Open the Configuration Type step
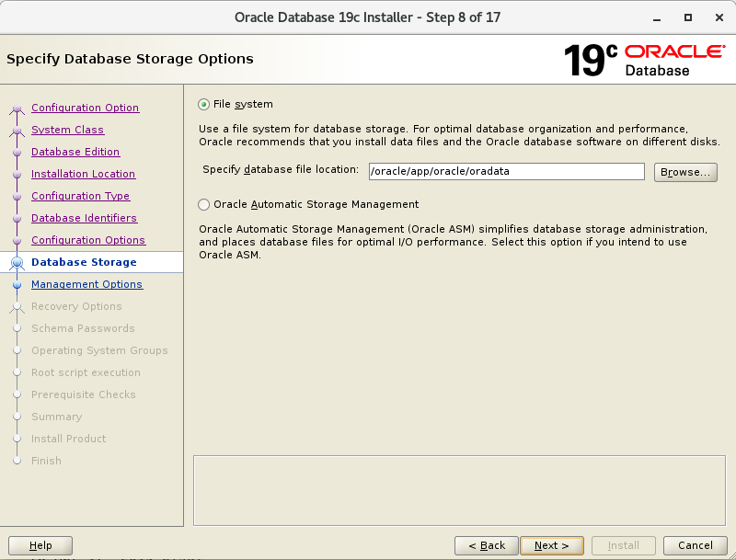Viewport: 736px width, 560px height. click(x=80, y=196)
